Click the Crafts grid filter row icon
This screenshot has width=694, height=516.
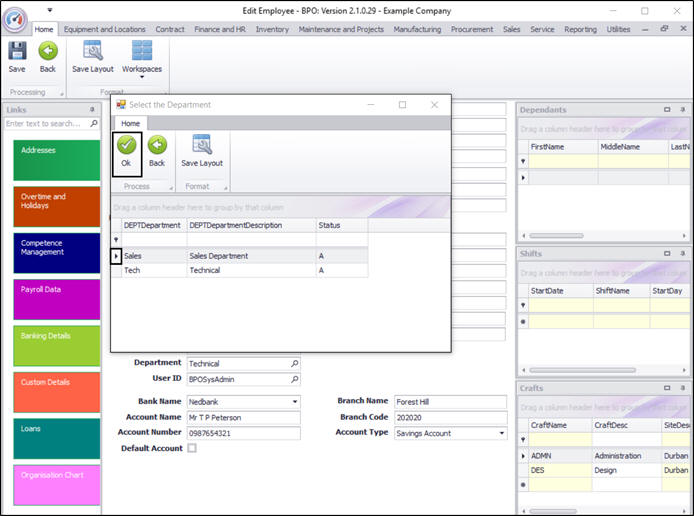(523, 440)
